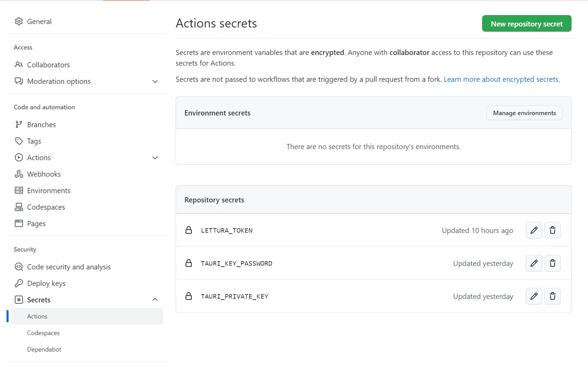Click Manage environments button

pyautogui.click(x=524, y=113)
